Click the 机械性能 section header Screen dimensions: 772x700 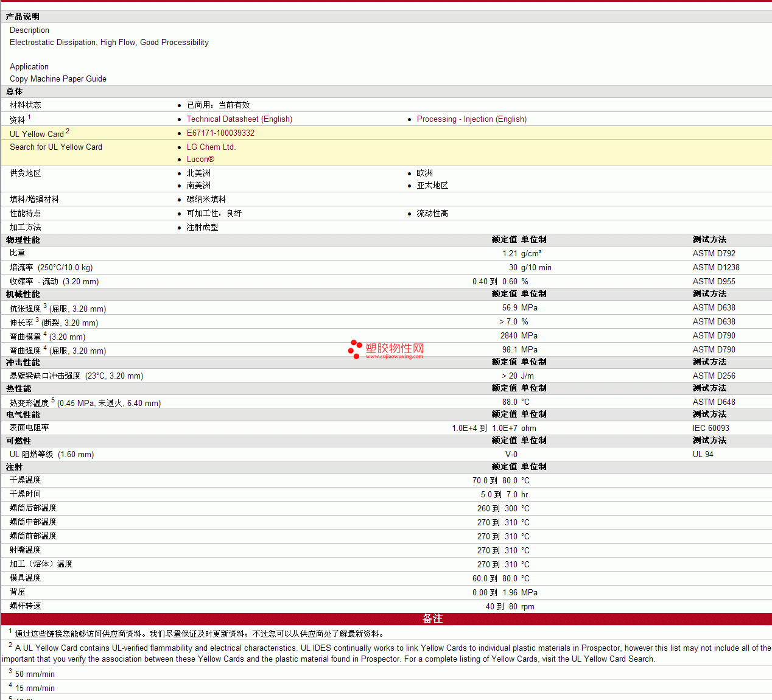(x=23, y=295)
